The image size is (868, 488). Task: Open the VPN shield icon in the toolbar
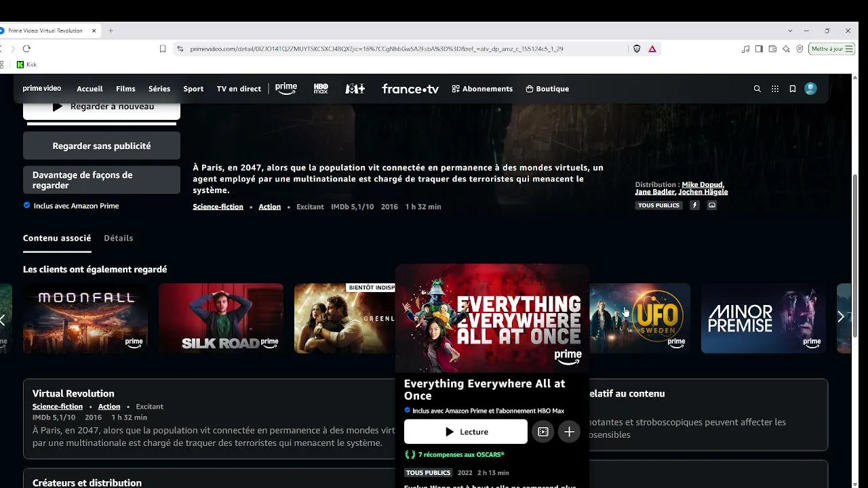coord(800,49)
